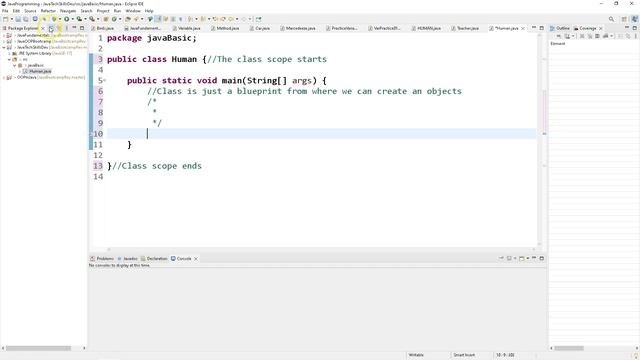The image size is (640, 360).
Task: Click the Open Type toolbar icon
Action: (x=128, y=19)
